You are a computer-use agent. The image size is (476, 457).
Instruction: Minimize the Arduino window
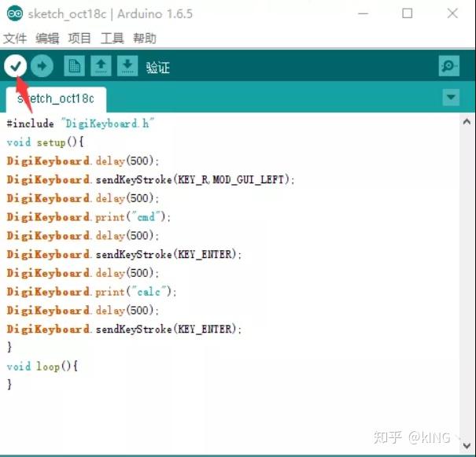click(363, 13)
